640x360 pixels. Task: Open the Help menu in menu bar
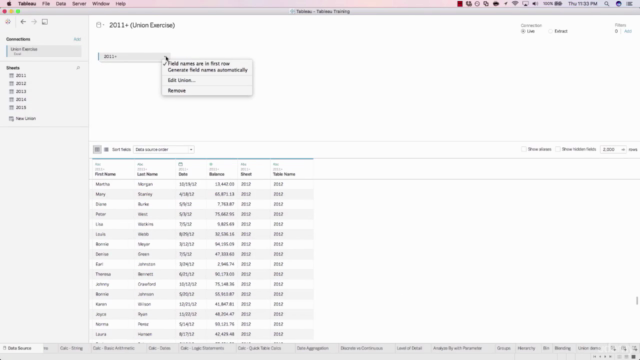tap(120, 4)
